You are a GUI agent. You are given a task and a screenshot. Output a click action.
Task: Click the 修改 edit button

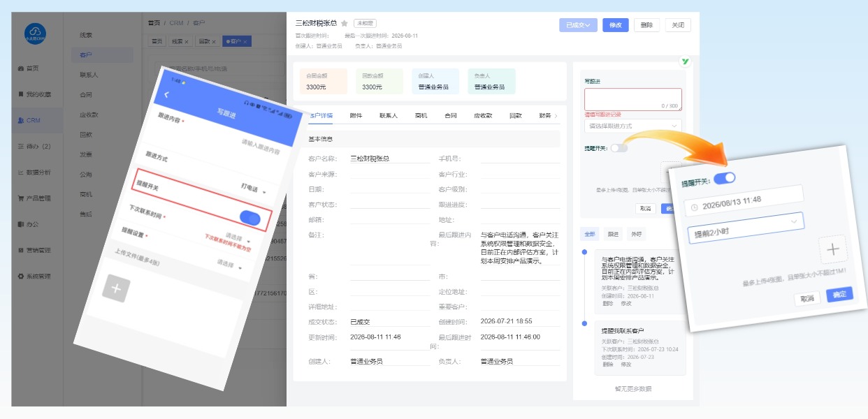pos(615,25)
